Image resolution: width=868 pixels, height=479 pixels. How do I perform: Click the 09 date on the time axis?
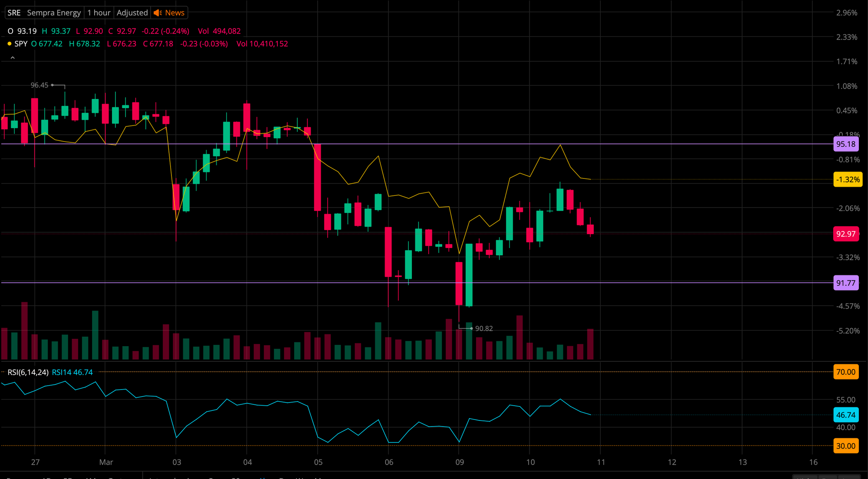[x=460, y=462]
